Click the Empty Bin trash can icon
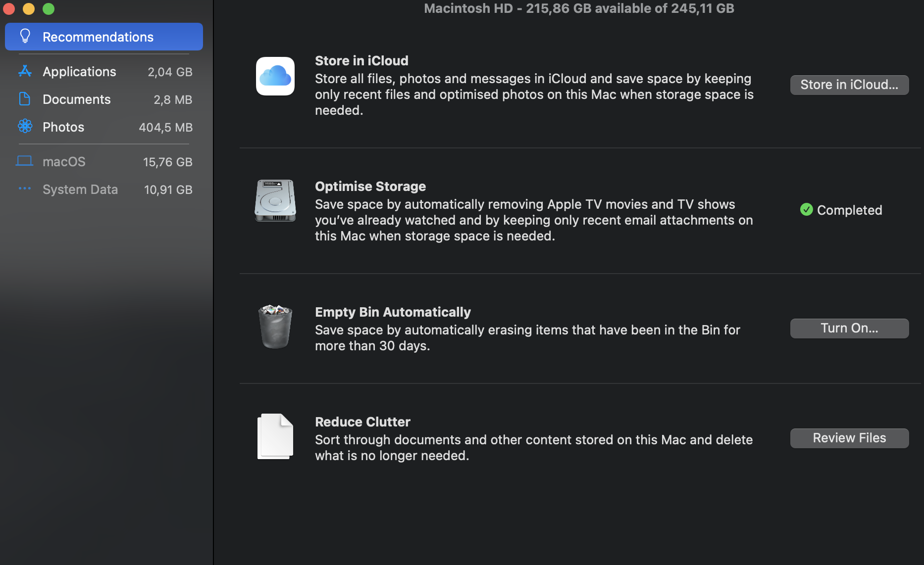The height and width of the screenshot is (565, 924). (275, 327)
